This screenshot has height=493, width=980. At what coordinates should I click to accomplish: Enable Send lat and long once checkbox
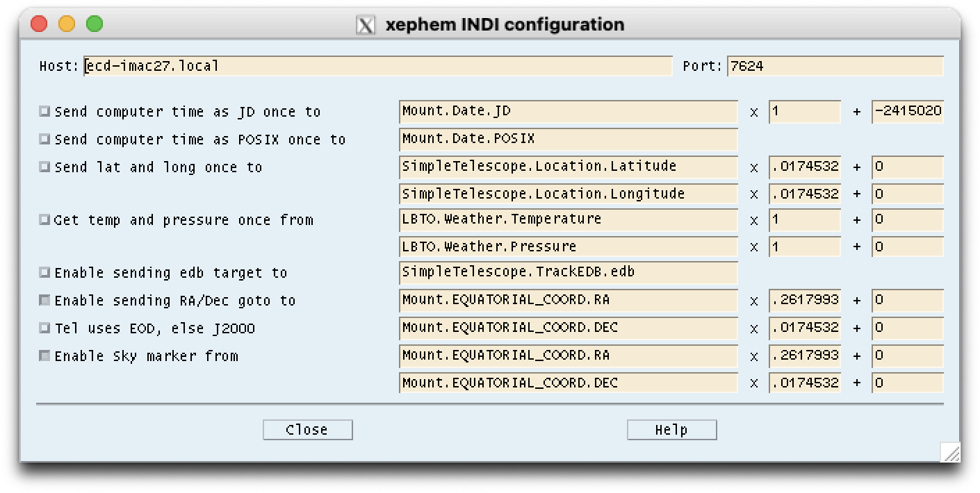tap(44, 167)
